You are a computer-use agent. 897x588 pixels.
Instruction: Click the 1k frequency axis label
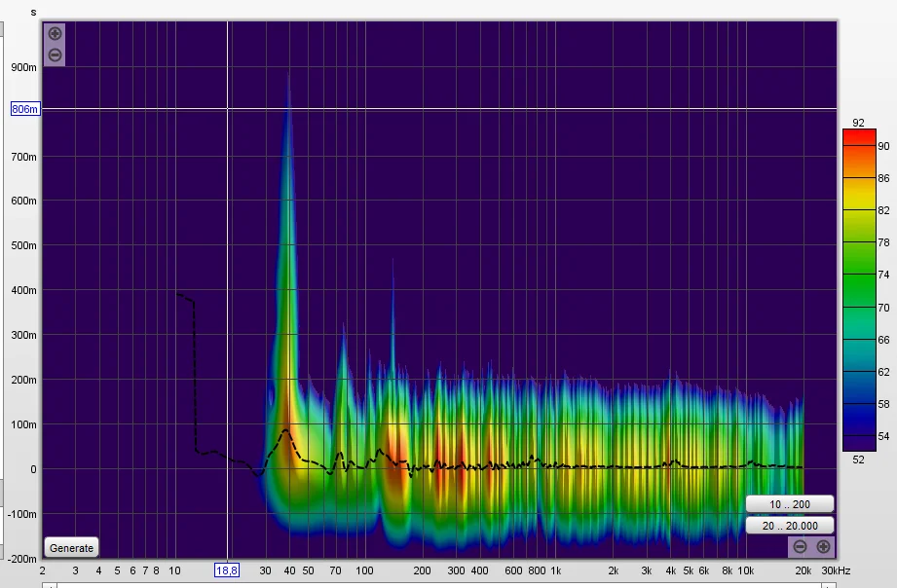click(x=555, y=570)
